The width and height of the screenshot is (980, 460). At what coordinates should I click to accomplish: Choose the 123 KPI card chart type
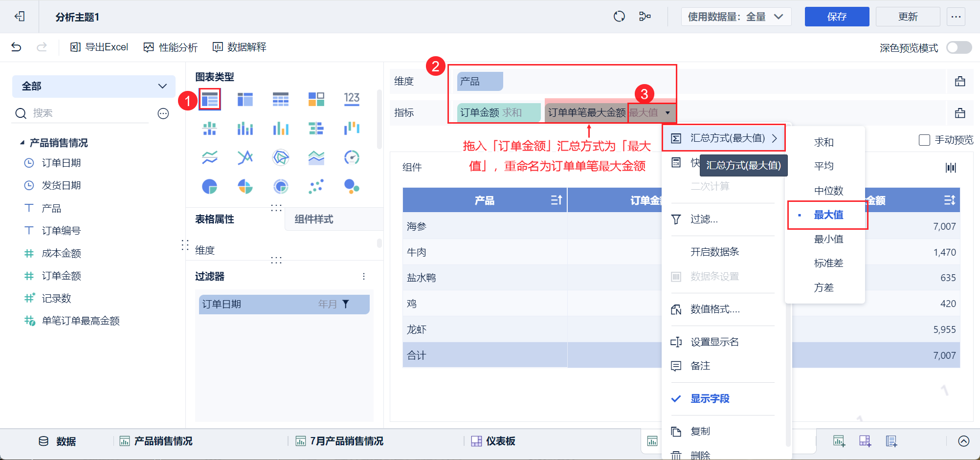352,99
